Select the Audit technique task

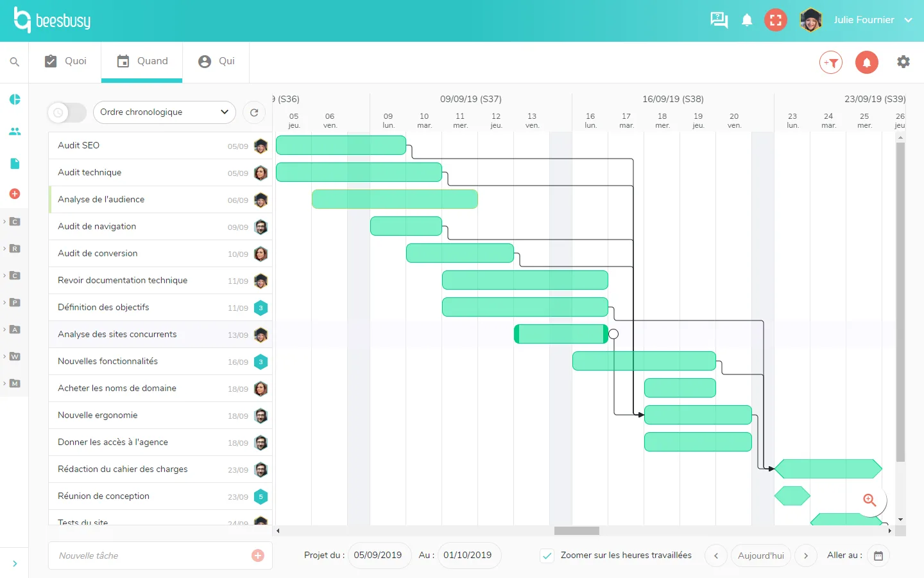pos(160,173)
